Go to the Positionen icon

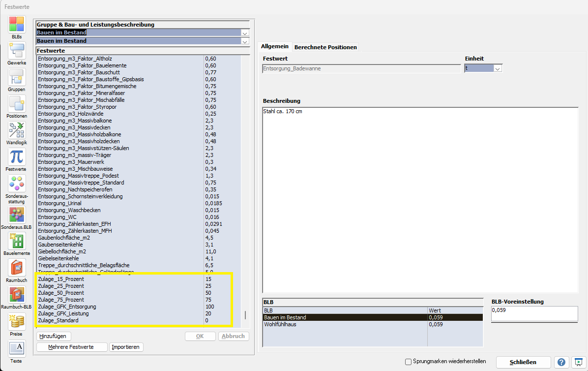point(17,104)
